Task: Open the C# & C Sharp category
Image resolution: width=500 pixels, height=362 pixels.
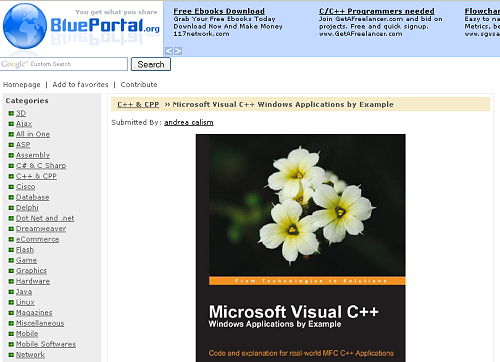Action: tap(41, 166)
